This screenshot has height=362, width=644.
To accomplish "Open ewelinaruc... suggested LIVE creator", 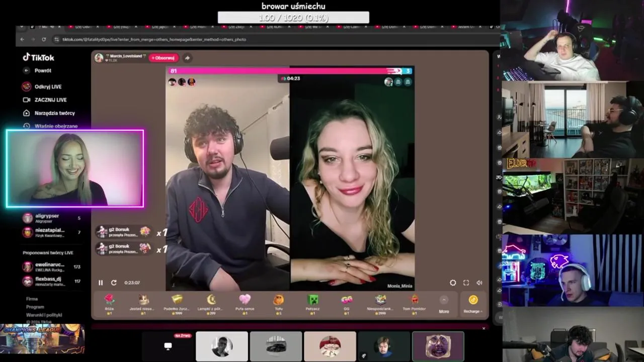I will coord(51,266).
